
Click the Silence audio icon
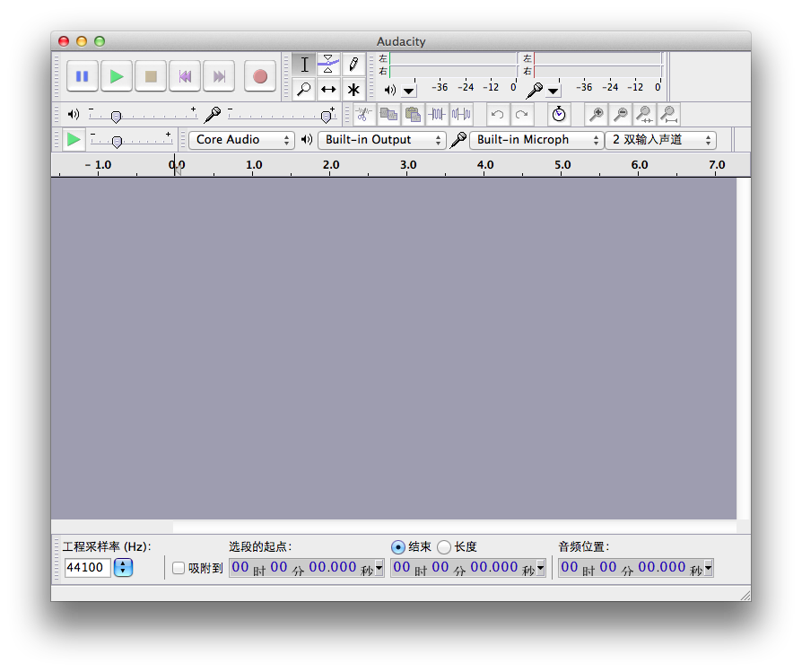click(x=461, y=115)
